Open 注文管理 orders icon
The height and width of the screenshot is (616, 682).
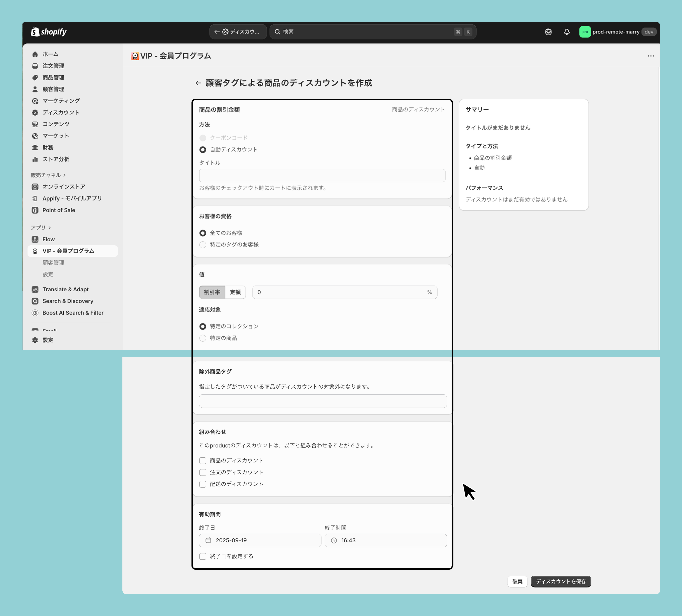[x=35, y=66]
